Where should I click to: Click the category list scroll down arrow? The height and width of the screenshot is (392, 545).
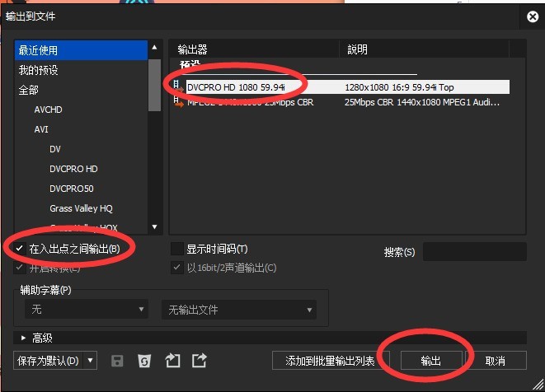point(154,226)
